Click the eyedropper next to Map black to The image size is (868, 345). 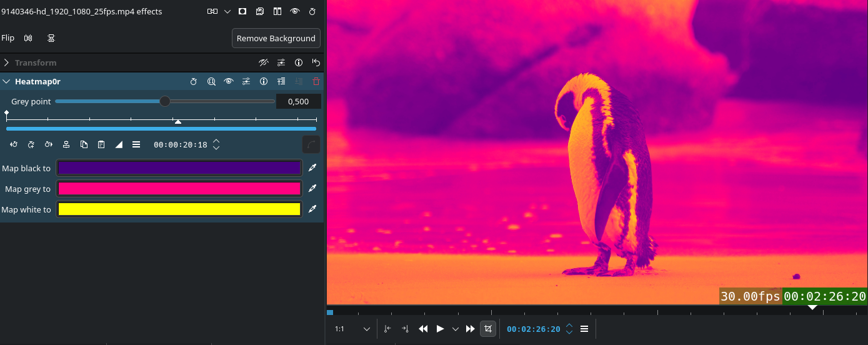tap(312, 168)
